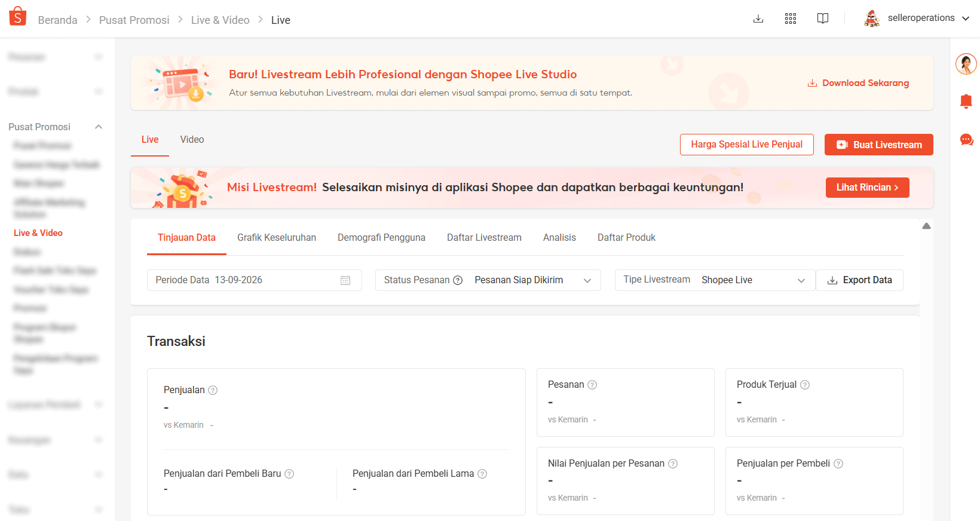Collapse the Pusat Promosi sidebar section

pos(99,127)
